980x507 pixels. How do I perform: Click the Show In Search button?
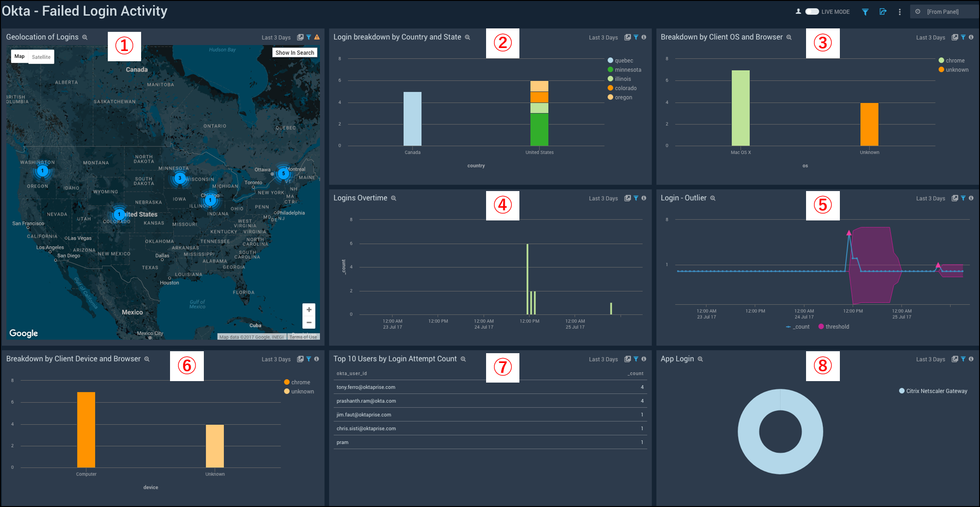(x=294, y=52)
